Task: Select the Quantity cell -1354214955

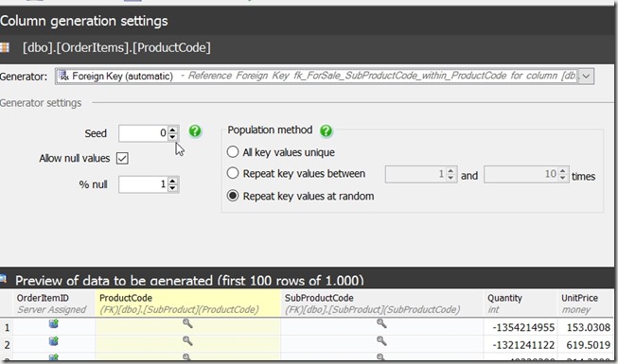Action: [521, 327]
